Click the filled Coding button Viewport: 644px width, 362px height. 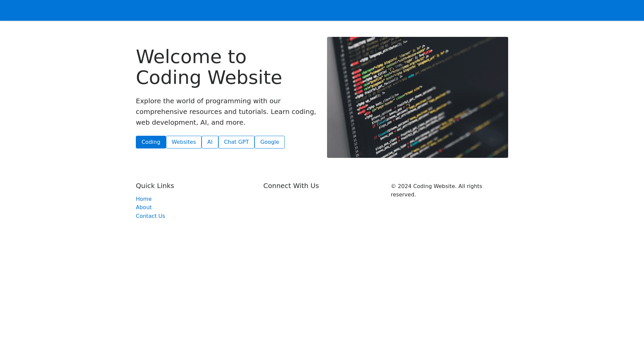click(x=151, y=142)
